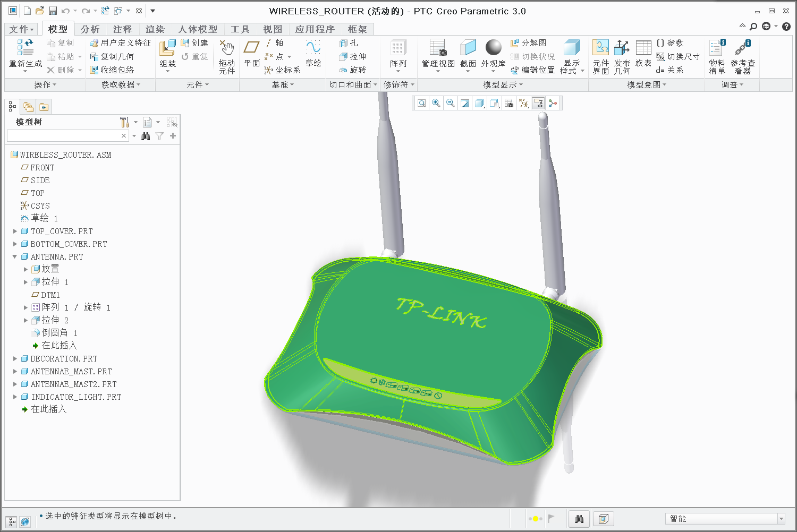Click the Revolve (旋转) ribbon button
Viewport: 797px width, 532px height.
pyautogui.click(x=353, y=70)
